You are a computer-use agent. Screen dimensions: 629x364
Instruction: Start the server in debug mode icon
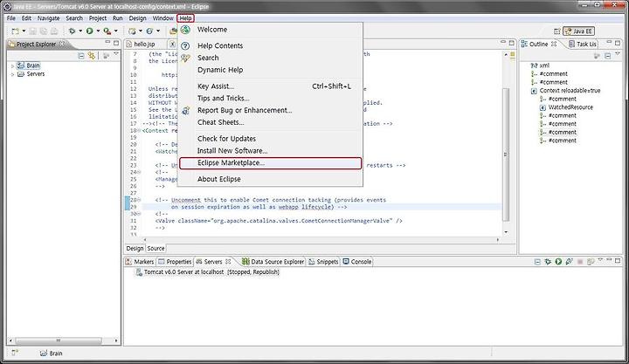(x=548, y=262)
